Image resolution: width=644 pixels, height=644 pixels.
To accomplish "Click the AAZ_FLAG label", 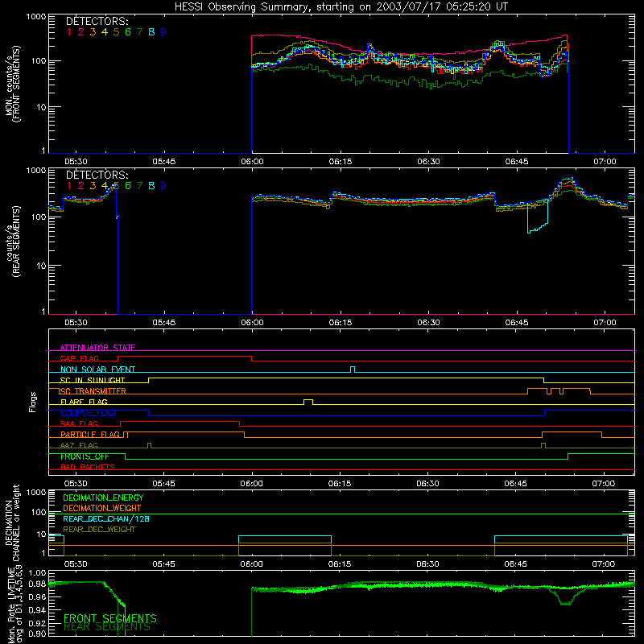I will coord(79,445).
